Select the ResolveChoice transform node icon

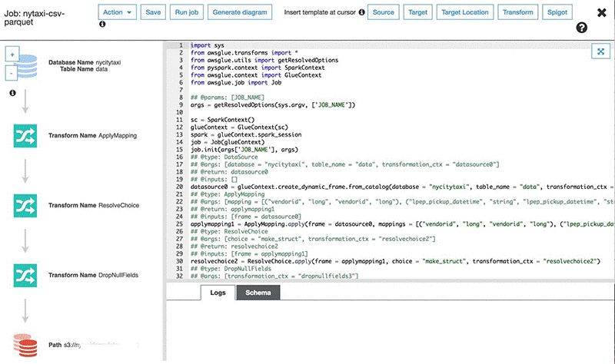[x=25, y=206]
